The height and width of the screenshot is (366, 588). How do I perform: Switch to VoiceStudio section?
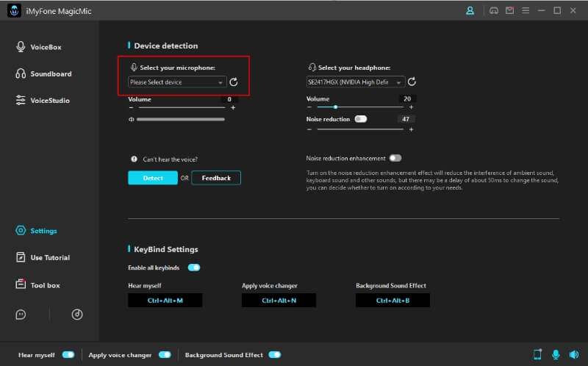click(43, 101)
